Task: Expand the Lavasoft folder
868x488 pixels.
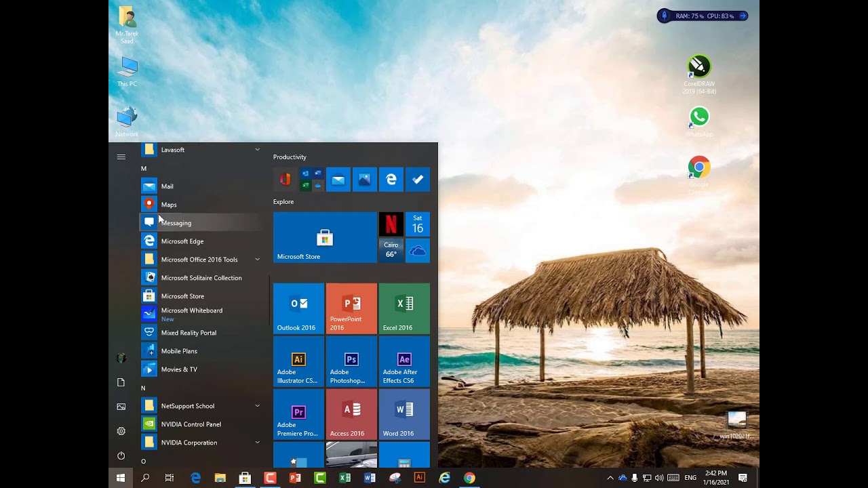Action: 200,150
